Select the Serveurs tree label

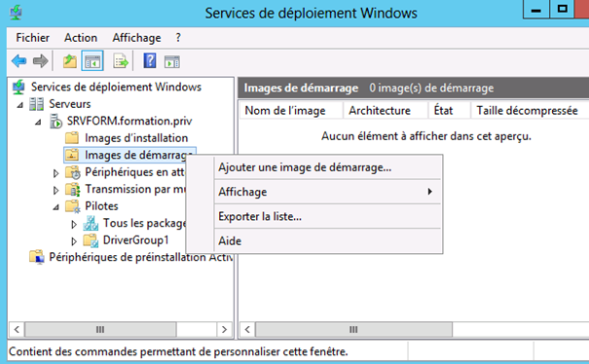point(70,104)
